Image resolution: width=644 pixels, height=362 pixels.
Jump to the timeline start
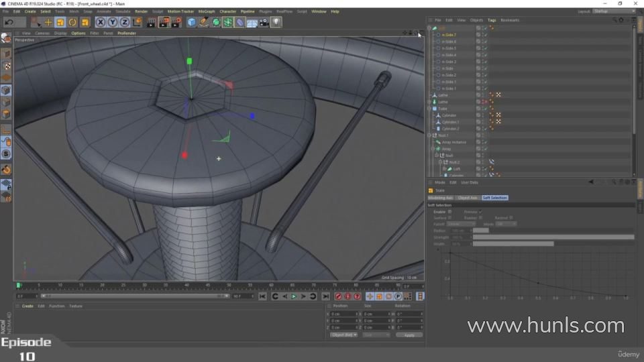(262, 296)
